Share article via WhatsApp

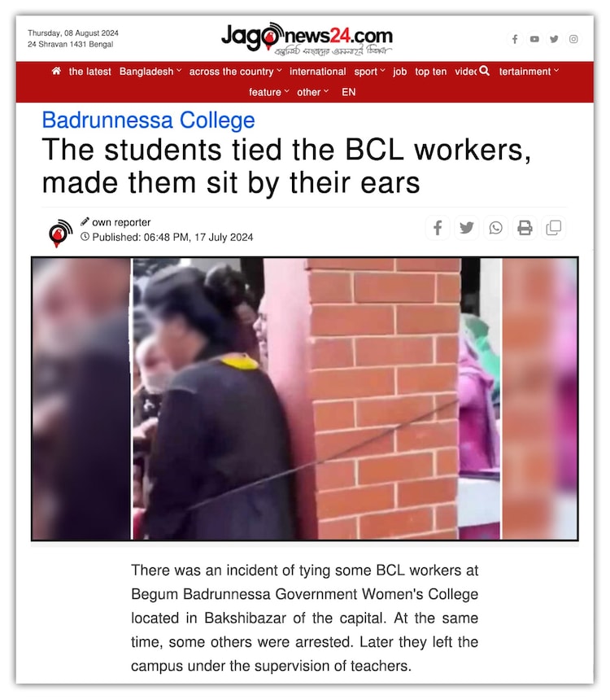tap(496, 228)
